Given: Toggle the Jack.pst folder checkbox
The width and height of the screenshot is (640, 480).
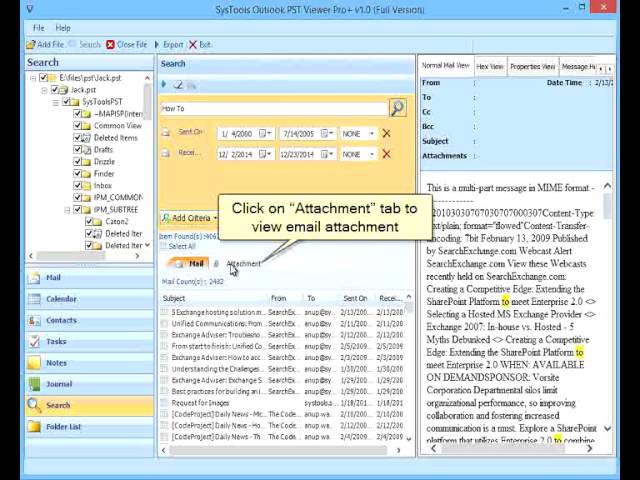Looking at the screenshot, I should point(55,89).
